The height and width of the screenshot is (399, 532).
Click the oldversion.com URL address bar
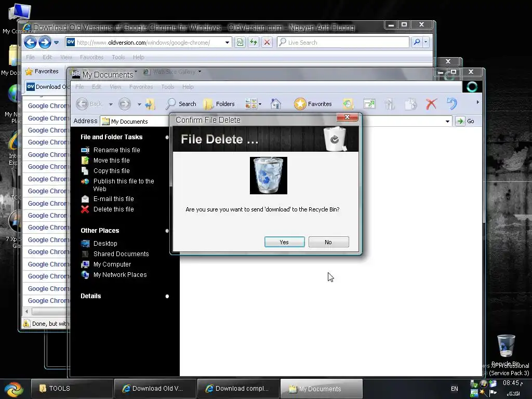pyautogui.click(x=149, y=43)
